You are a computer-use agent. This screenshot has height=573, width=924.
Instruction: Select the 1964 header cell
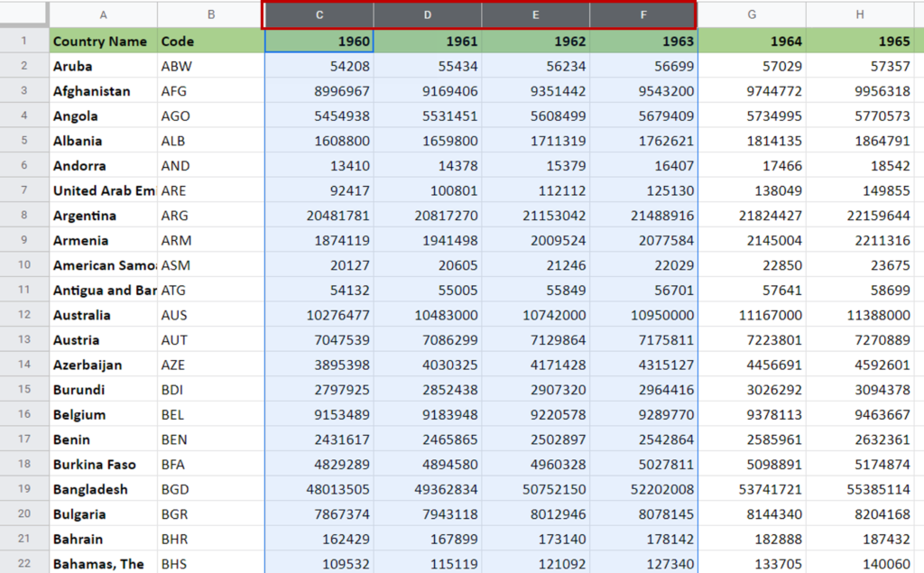(x=752, y=41)
